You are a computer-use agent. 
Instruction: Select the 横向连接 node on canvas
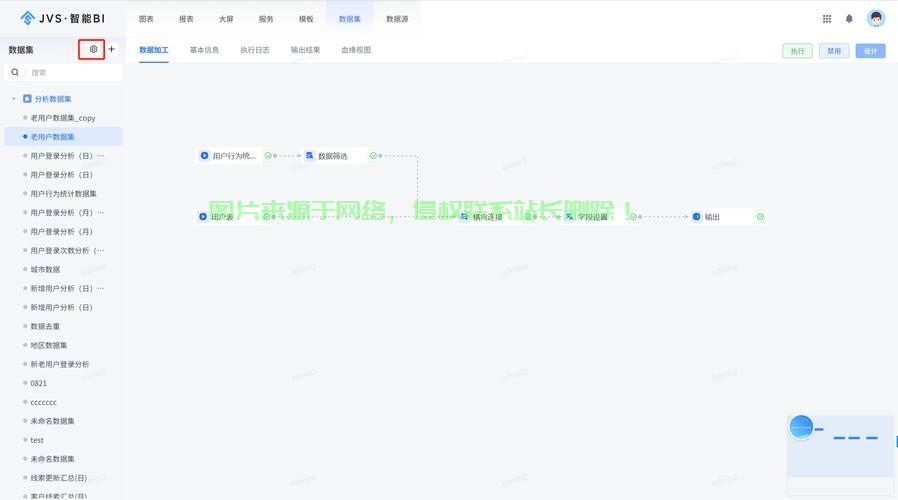coord(487,217)
